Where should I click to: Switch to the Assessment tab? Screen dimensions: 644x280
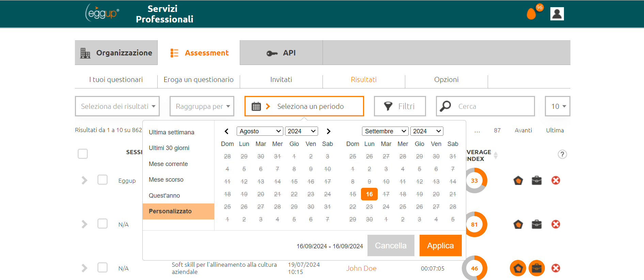click(x=199, y=53)
